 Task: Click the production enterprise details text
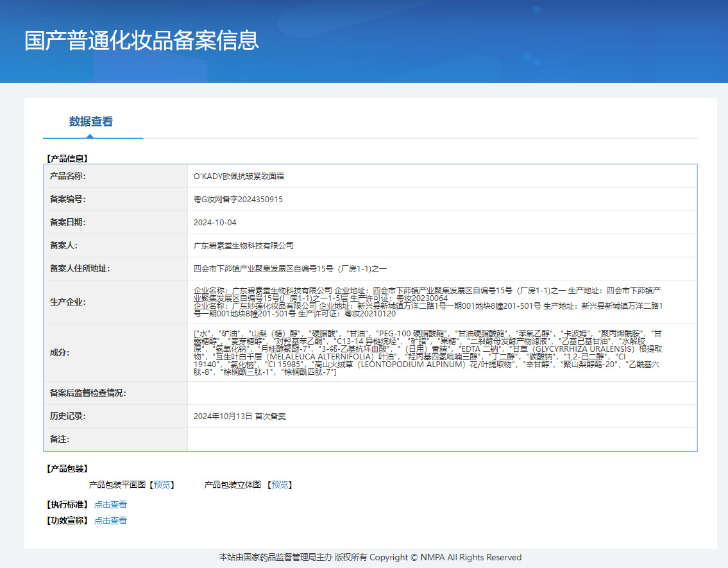428,302
